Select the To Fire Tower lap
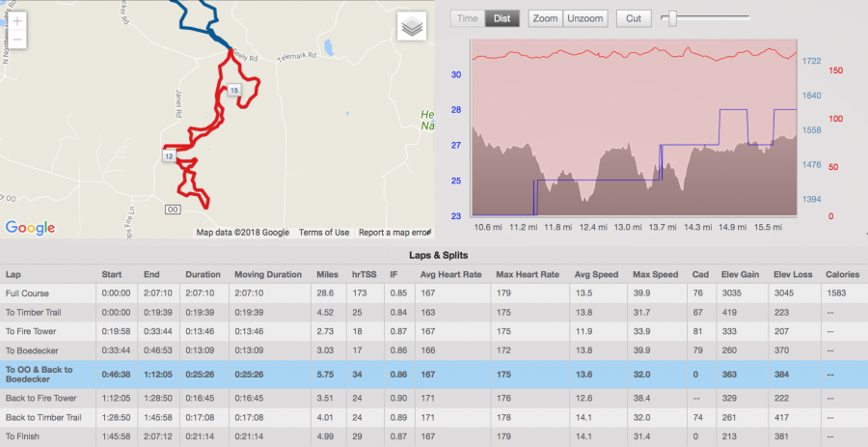 434,331
